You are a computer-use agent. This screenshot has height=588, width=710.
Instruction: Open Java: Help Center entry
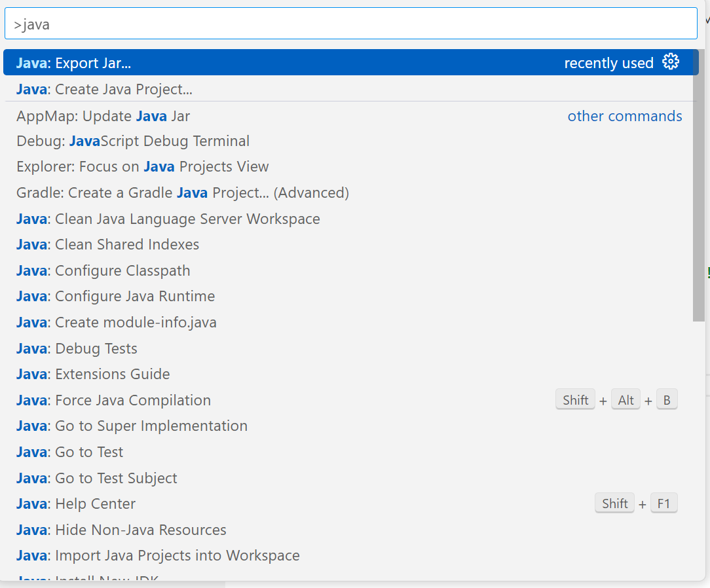coord(76,504)
